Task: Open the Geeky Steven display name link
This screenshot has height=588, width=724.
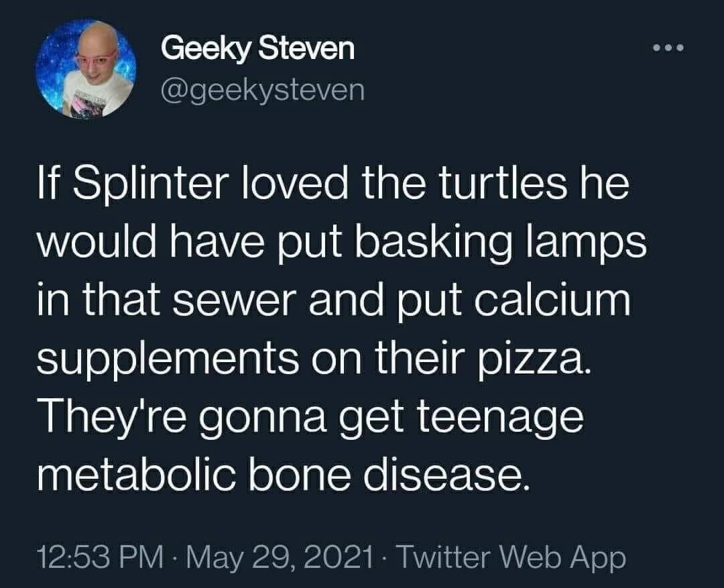Action: (x=257, y=48)
